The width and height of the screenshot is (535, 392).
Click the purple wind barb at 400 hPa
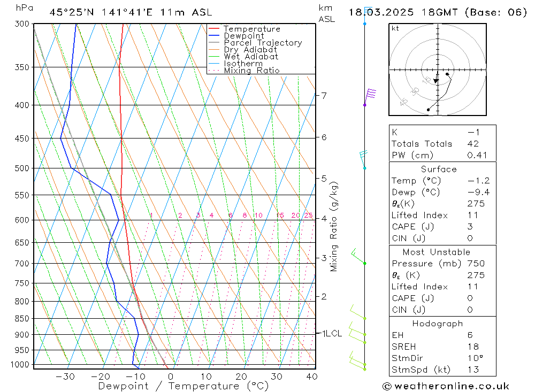(x=370, y=96)
